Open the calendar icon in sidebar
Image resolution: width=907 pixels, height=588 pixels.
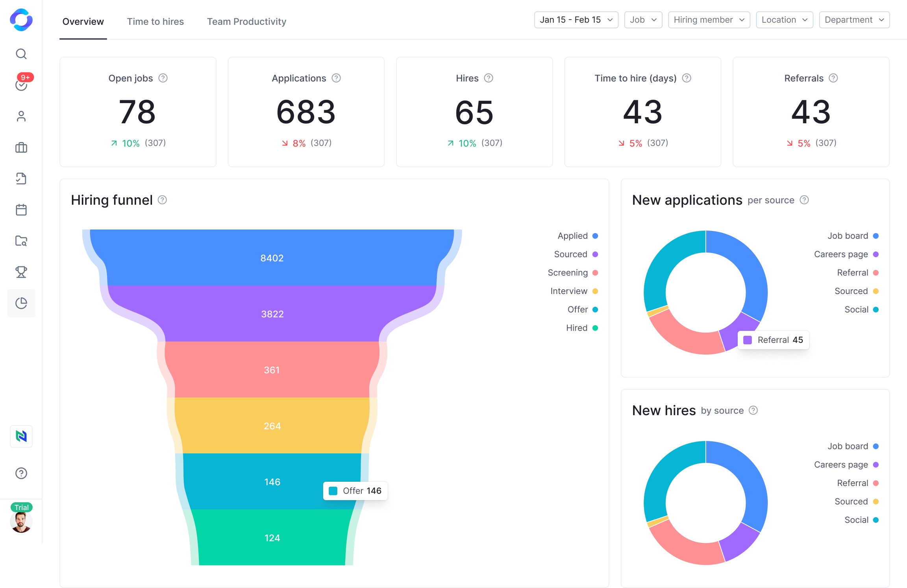click(21, 210)
